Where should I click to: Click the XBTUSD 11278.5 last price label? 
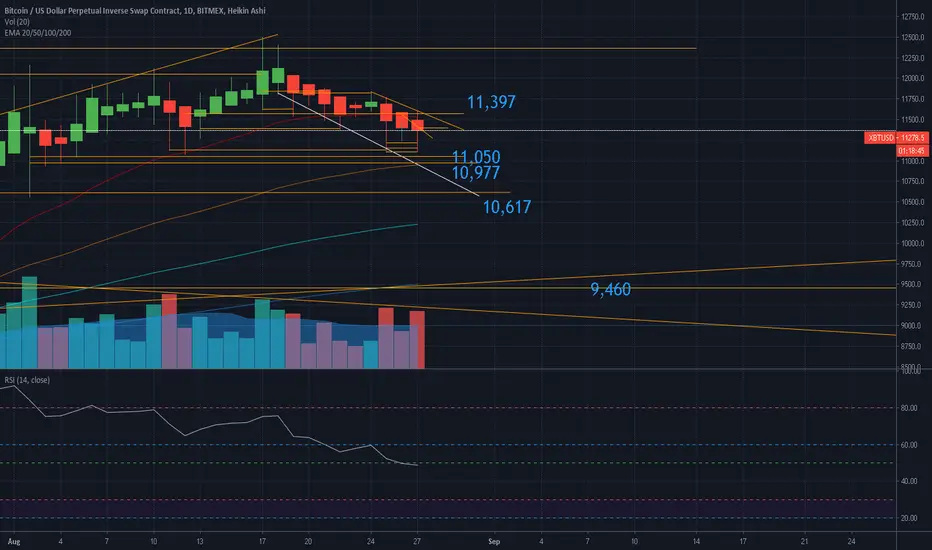click(896, 138)
